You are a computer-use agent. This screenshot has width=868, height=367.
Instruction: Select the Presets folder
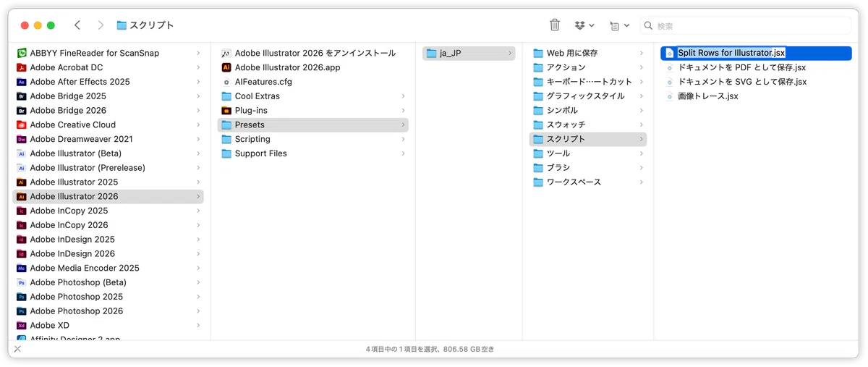click(312, 125)
